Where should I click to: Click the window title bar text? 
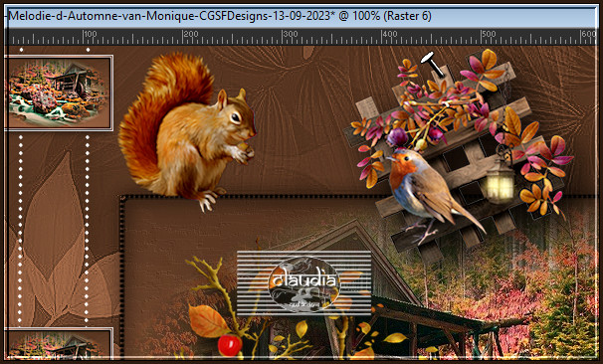coord(220,16)
